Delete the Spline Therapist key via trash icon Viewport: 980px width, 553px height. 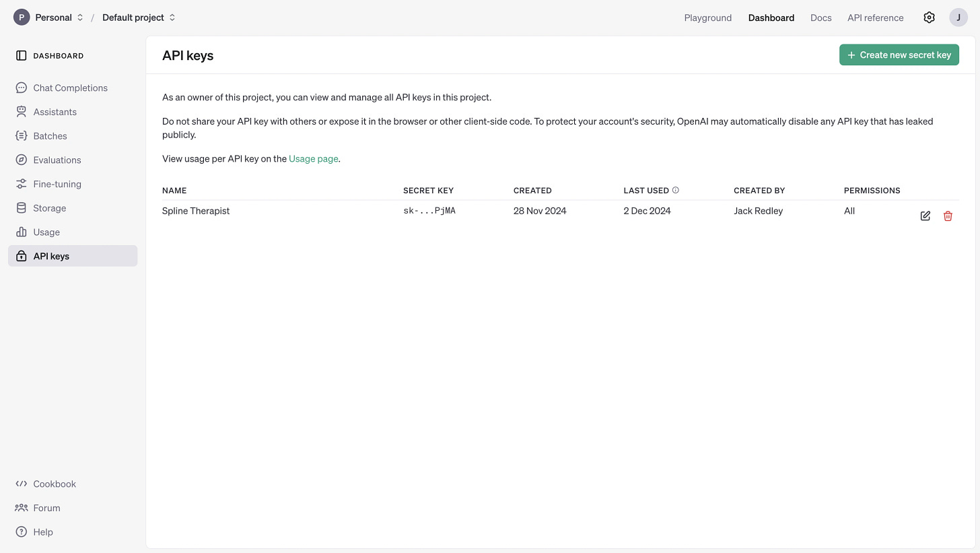(x=948, y=216)
